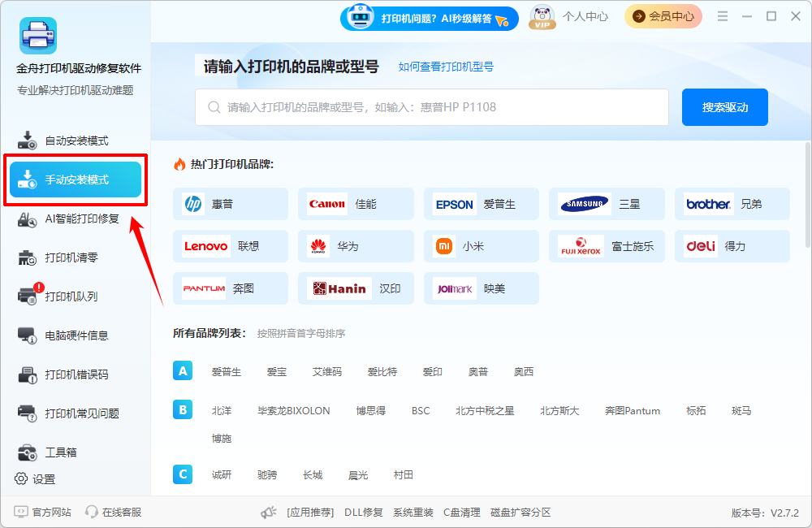Click the 搜索驱动 button
The height and width of the screenshot is (528, 812).
(724, 107)
